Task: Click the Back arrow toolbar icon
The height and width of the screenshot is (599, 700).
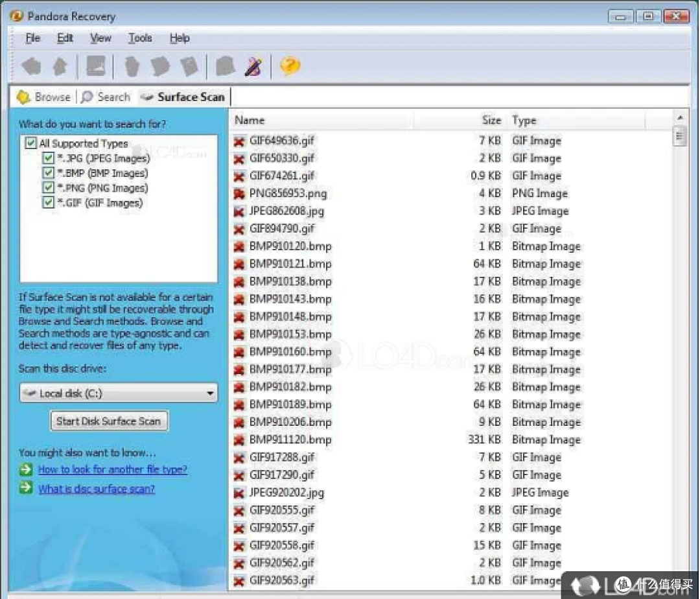Action: pyautogui.click(x=31, y=67)
